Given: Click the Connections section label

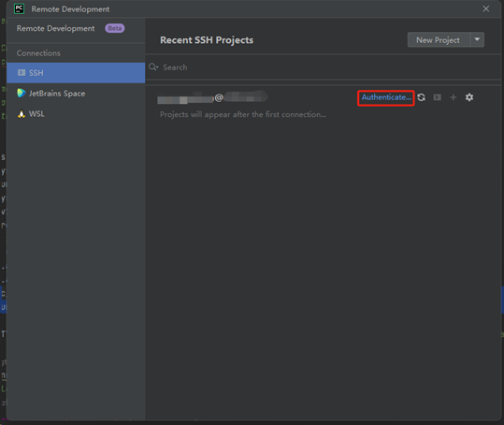Looking at the screenshot, I should pyautogui.click(x=38, y=53).
